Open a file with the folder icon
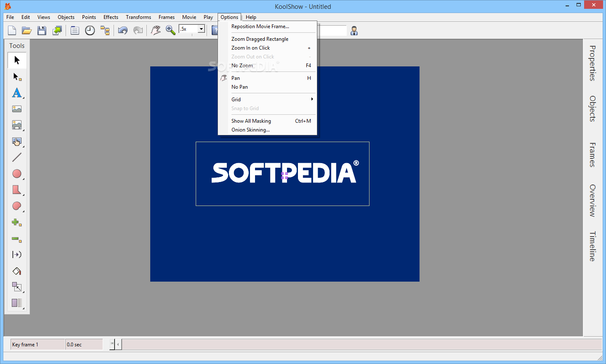 coord(27,30)
